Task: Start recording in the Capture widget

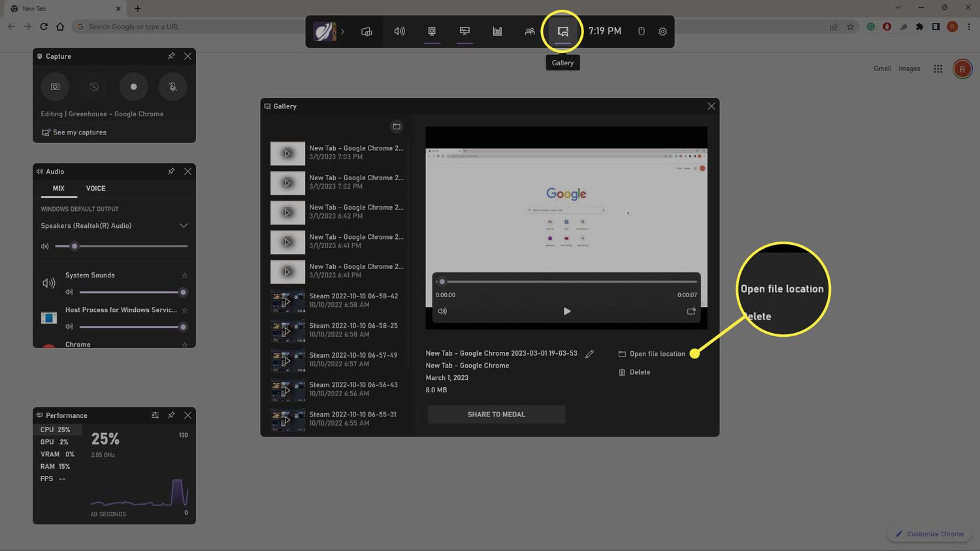Action: point(133,87)
